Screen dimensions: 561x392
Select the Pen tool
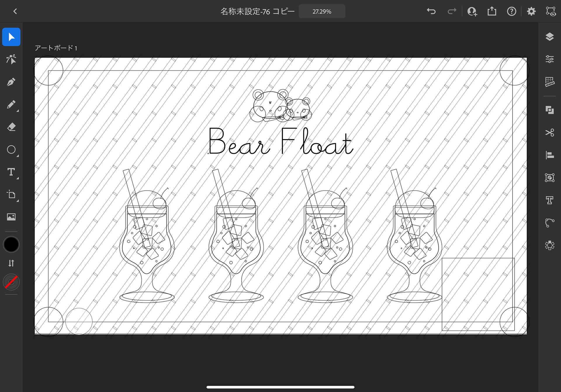coord(11,82)
